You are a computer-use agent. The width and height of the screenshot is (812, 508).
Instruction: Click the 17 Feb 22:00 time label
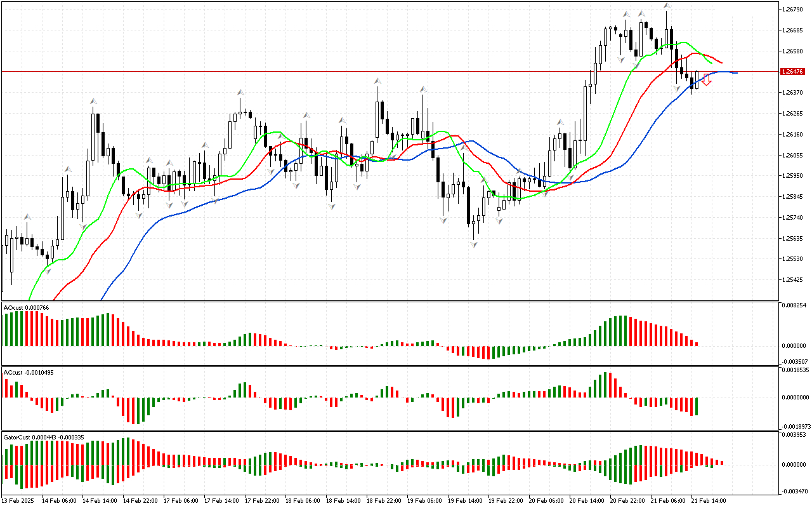(x=262, y=501)
